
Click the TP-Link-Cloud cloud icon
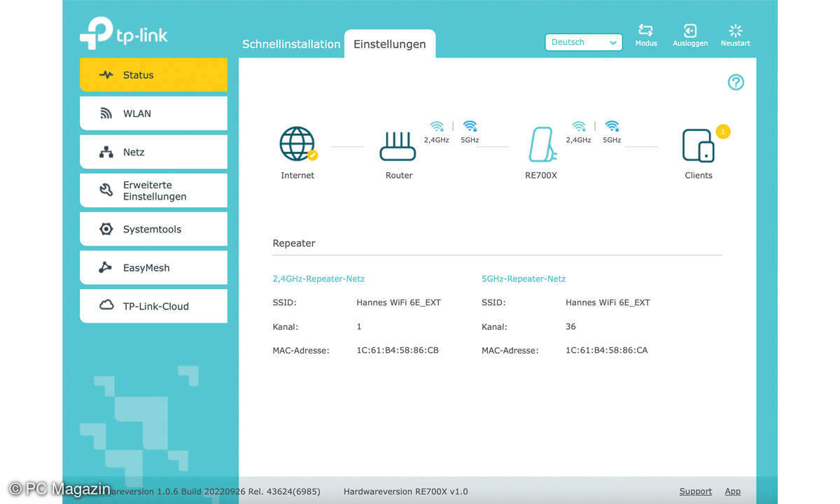[x=106, y=305]
